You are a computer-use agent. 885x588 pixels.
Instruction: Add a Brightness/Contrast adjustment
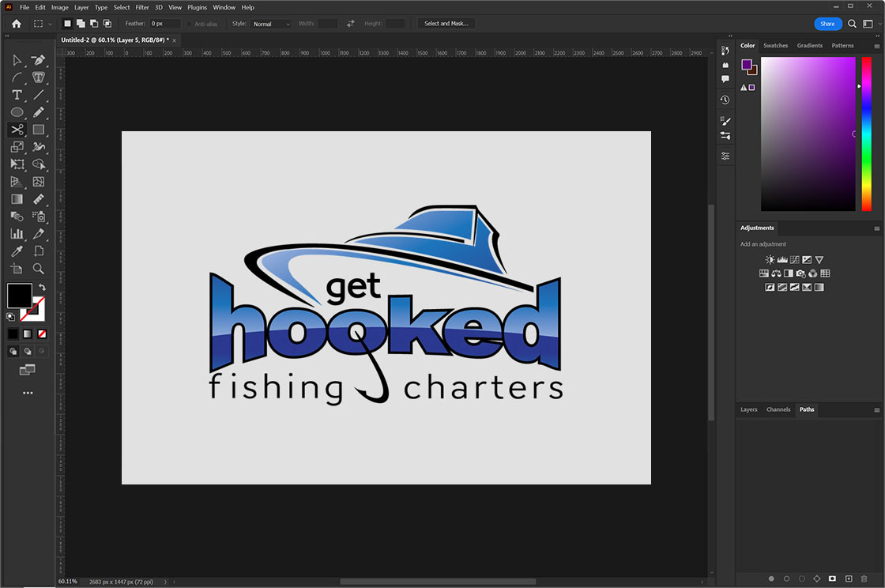(770, 259)
